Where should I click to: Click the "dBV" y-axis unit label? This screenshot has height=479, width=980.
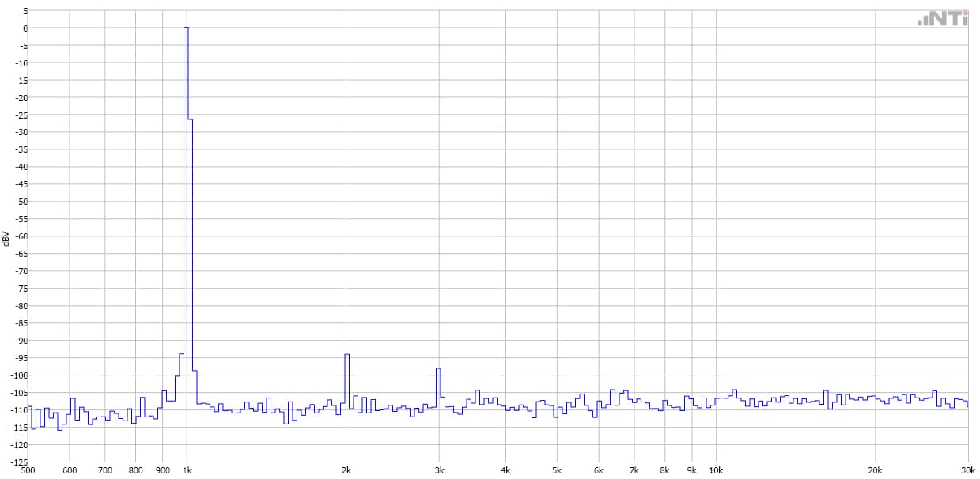click(6, 237)
